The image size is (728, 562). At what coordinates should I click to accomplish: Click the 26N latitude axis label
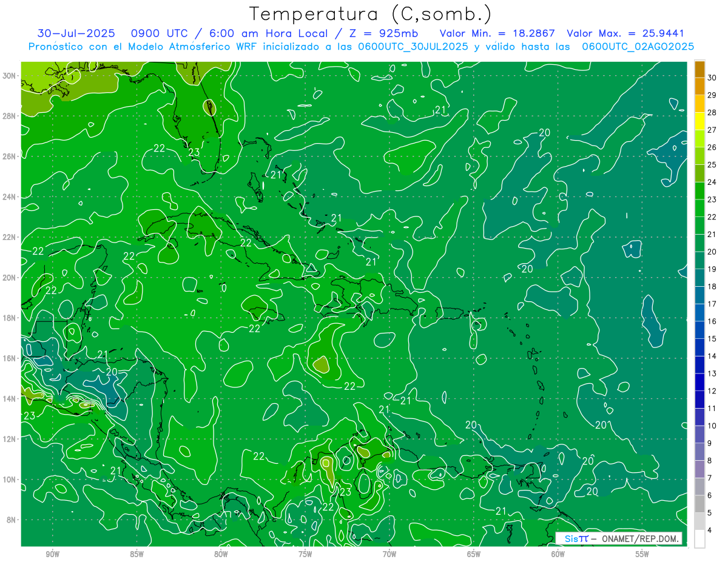pos(10,156)
